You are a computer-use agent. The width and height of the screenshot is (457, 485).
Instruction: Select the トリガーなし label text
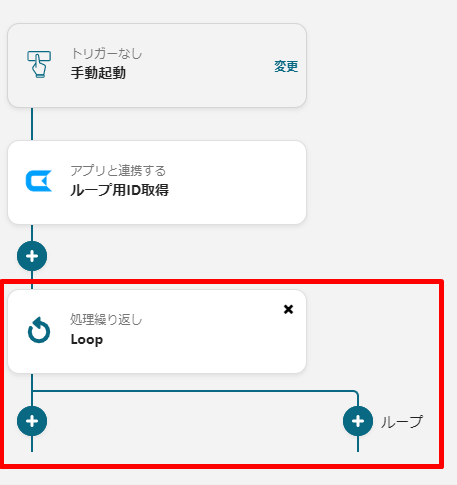tap(106, 53)
